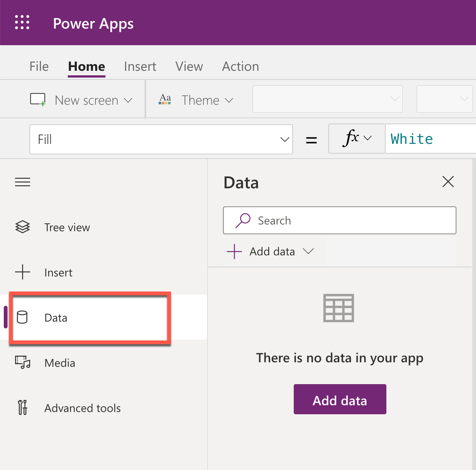Image resolution: width=476 pixels, height=470 pixels.
Task: Expand the Add data chevron
Action: [308, 251]
